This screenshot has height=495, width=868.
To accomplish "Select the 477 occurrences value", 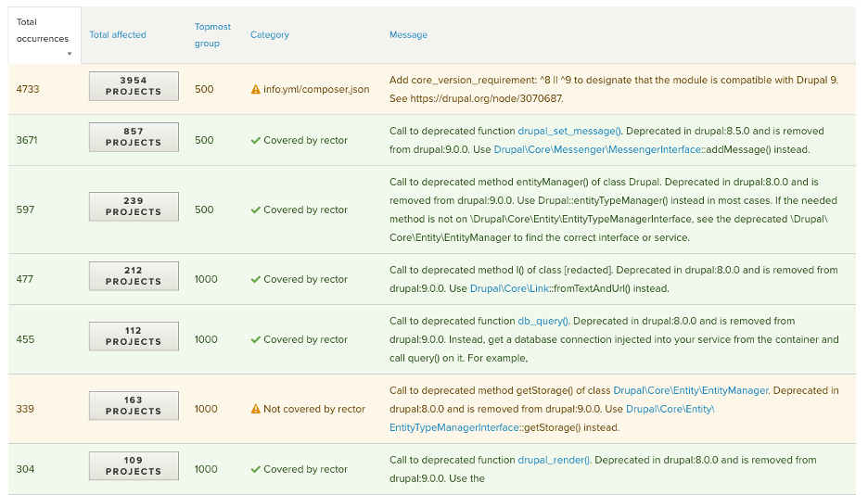I will click(25, 279).
